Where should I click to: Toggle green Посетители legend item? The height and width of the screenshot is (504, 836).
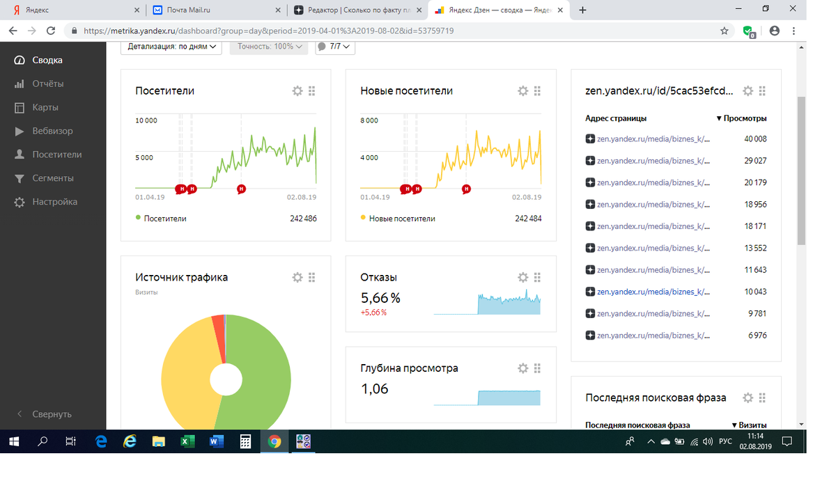pos(161,219)
